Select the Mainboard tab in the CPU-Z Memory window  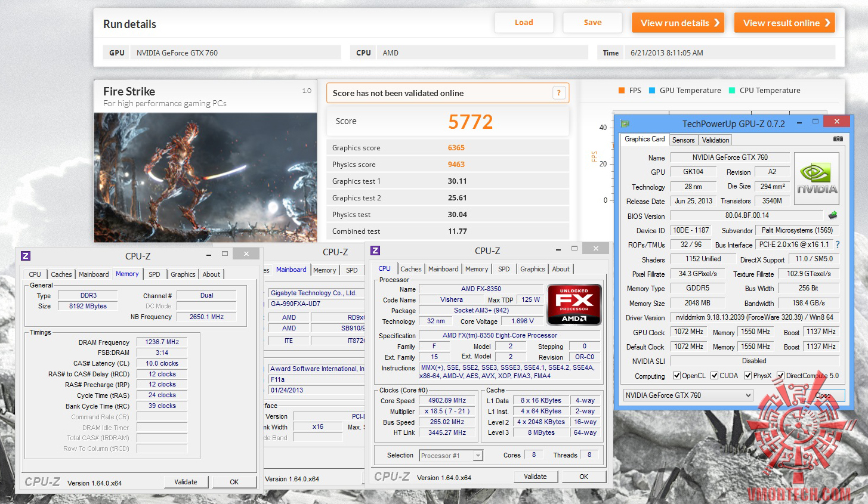click(94, 274)
